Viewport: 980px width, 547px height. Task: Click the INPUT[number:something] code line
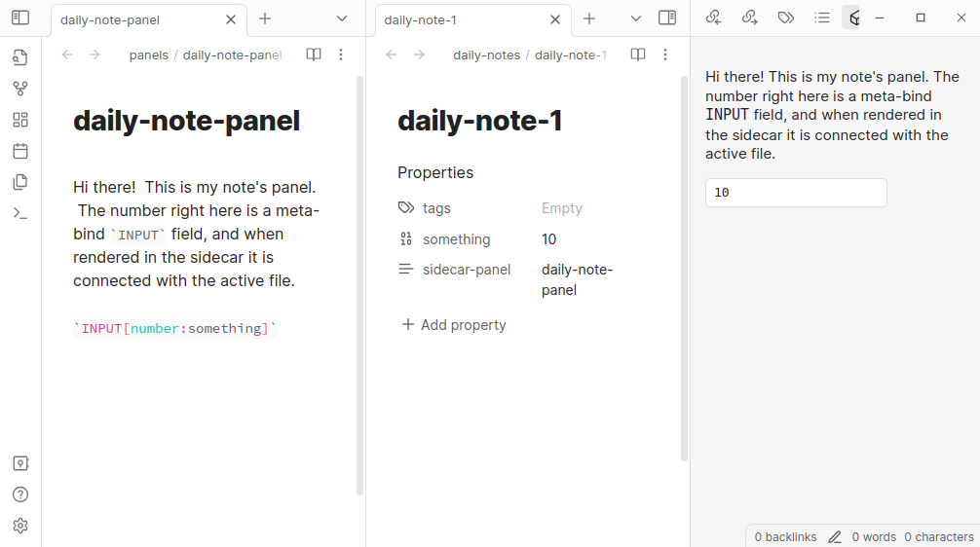click(x=175, y=328)
